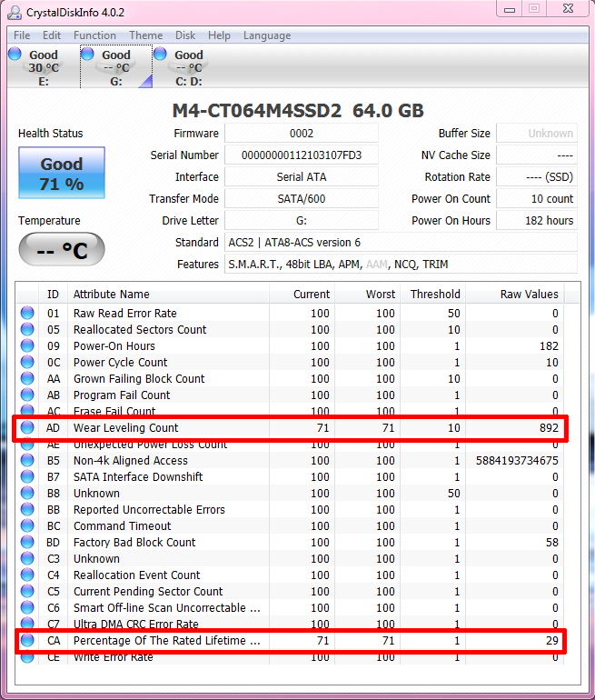This screenshot has height=700, width=595.
Task: Click the Drive Letter field G:
Action: coord(302,221)
